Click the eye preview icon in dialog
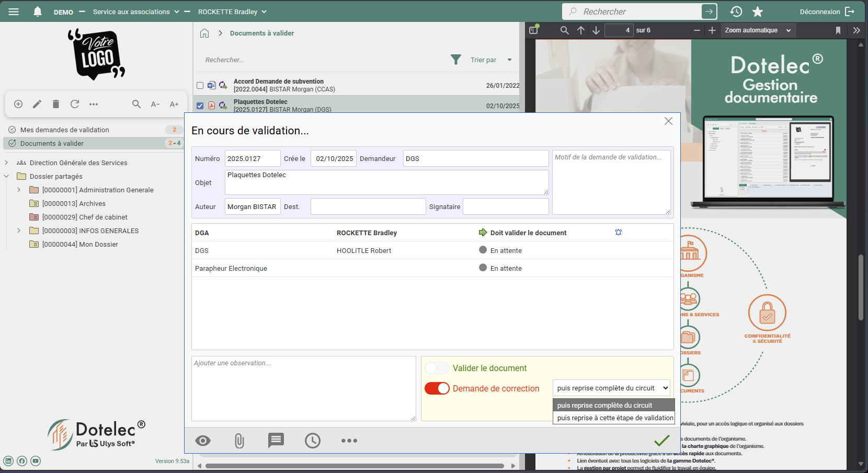The height and width of the screenshot is (473, 868). click(x=203, y=441)
